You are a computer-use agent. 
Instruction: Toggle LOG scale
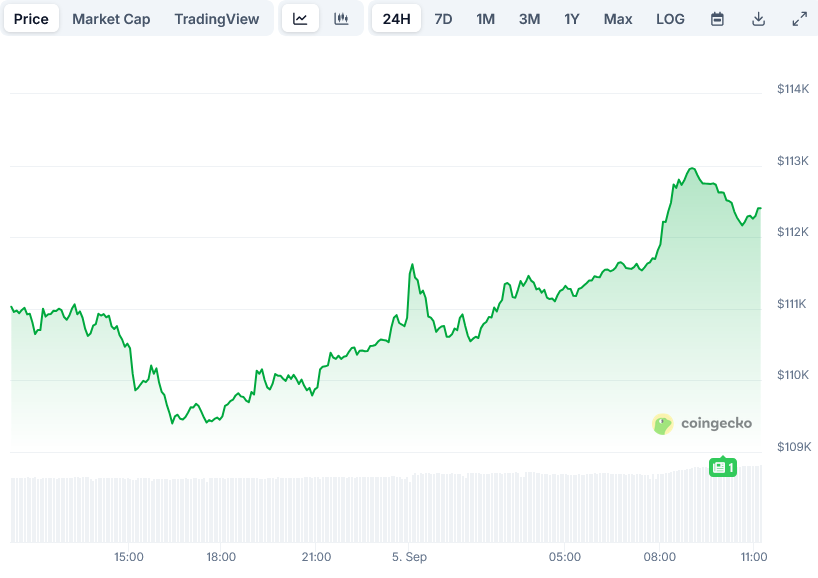(x=670, y=19)
